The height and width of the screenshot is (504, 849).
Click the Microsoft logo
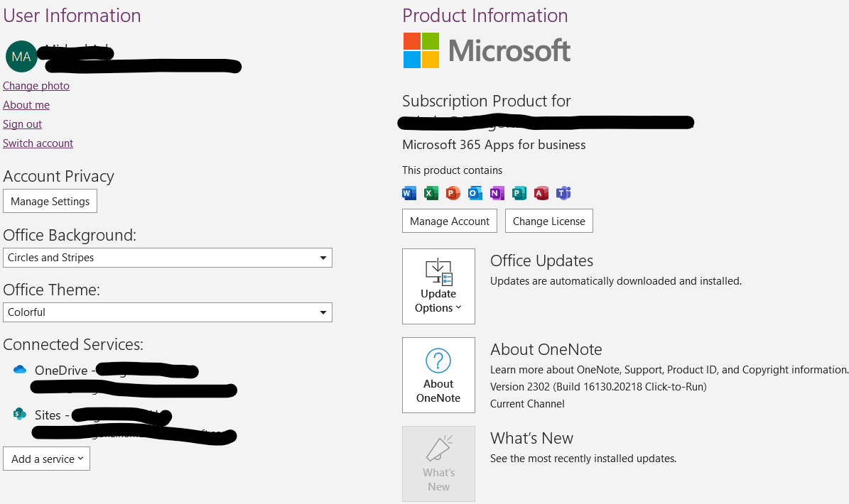pyautogui.click(x=487, y=50)
